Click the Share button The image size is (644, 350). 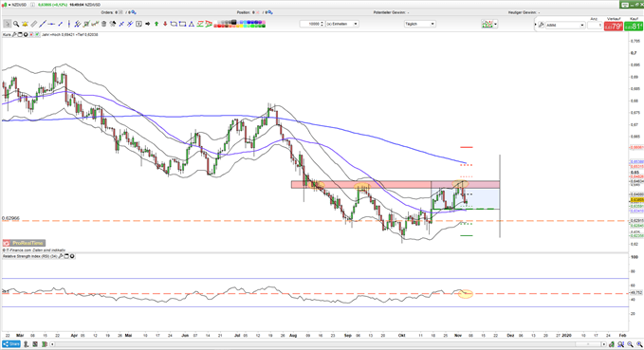(x=11, y=344)
